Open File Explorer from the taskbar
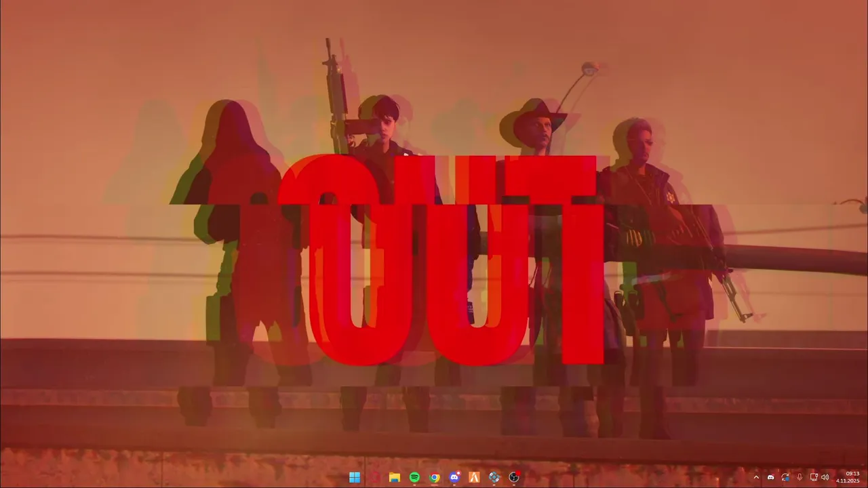The width and height of the screenshot is (868, 488). click(x=394, y=477)
